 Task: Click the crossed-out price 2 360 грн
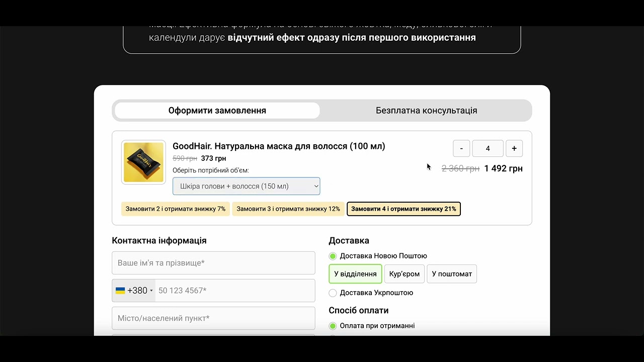(x=460, y=168)
